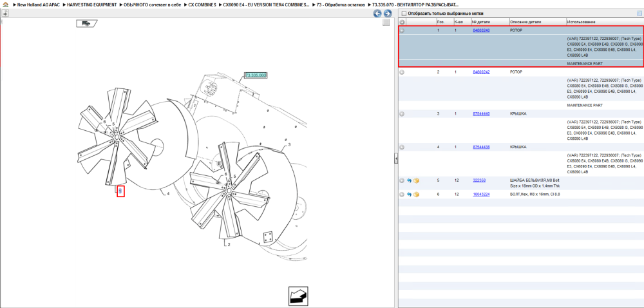Add part 84800242 using its plus icon
Viewport: 644px width, 308px height.
402,72
